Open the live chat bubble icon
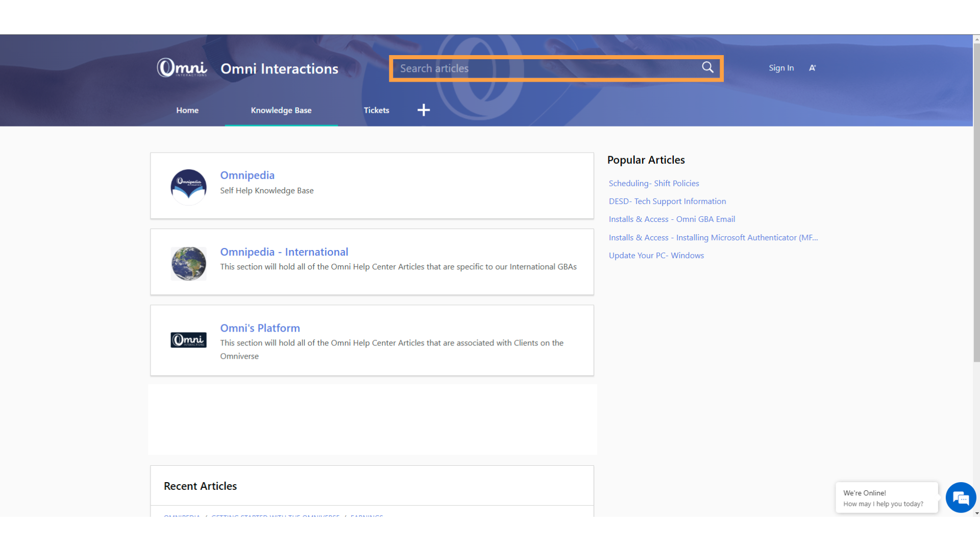980x551 pixels. click(x=960, y=497)
